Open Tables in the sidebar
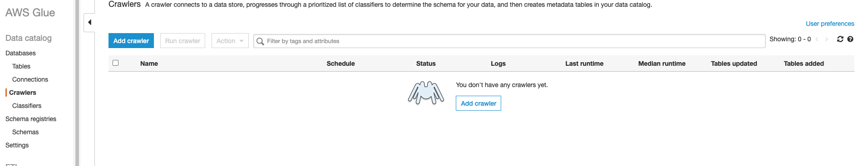 pos(21,66)
